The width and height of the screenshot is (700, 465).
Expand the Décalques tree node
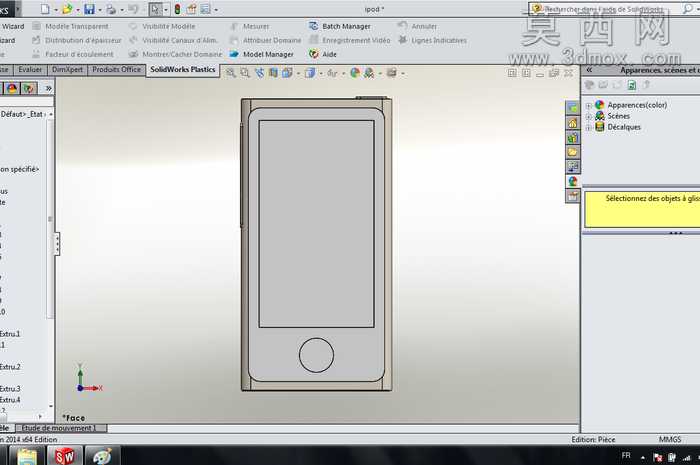(x=589, y=128)
